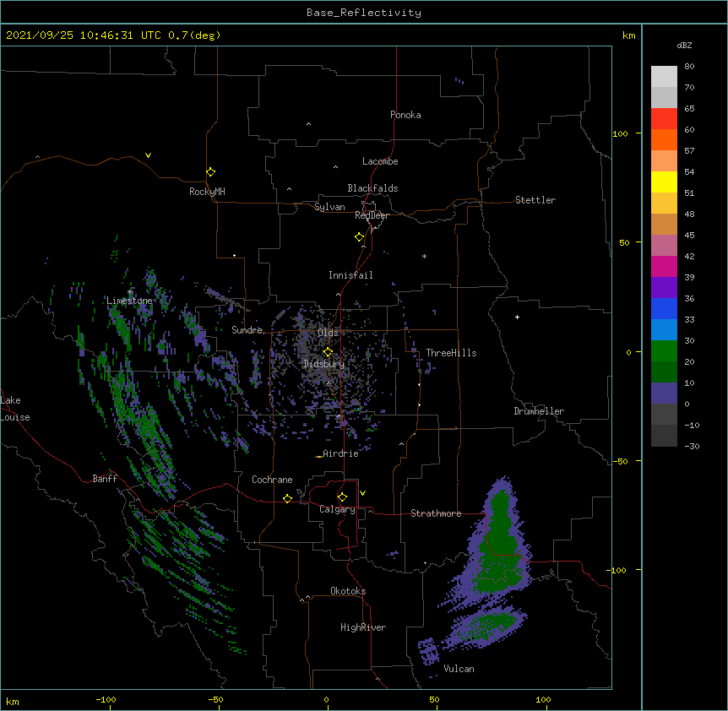Click the Calgary city label

coord(337,509)
